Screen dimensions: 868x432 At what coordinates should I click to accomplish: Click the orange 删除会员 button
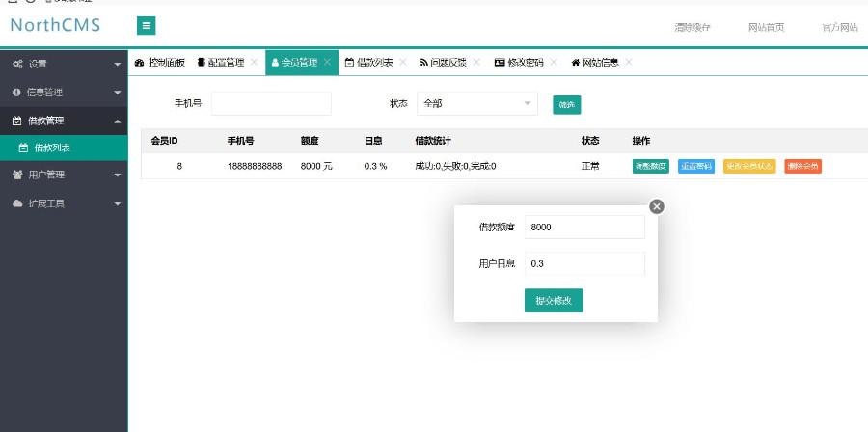coord(802,166)
